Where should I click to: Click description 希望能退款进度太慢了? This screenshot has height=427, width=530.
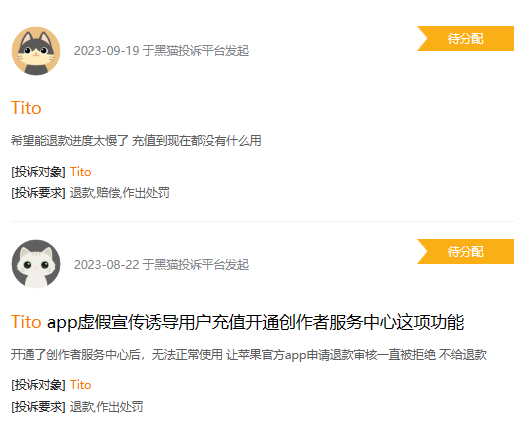coord(136,140)
